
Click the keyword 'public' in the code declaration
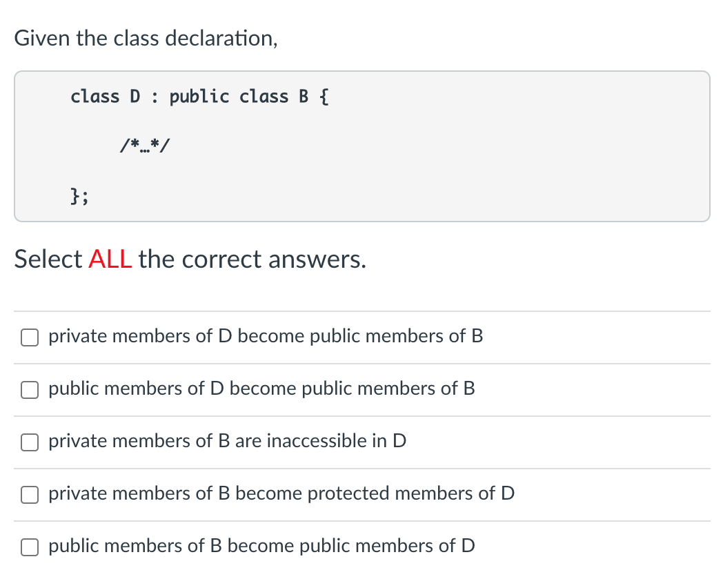[199, 97]
